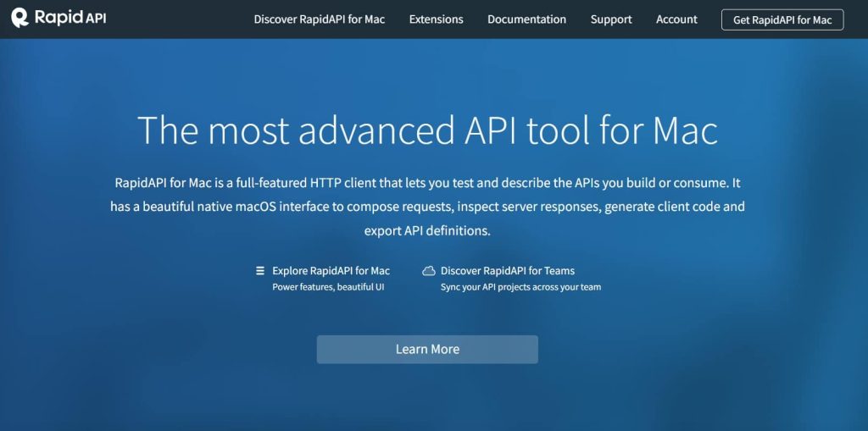Click 'Sync your API projects across your team'
This screenshot has width=868, height=431.
point(521,287)
